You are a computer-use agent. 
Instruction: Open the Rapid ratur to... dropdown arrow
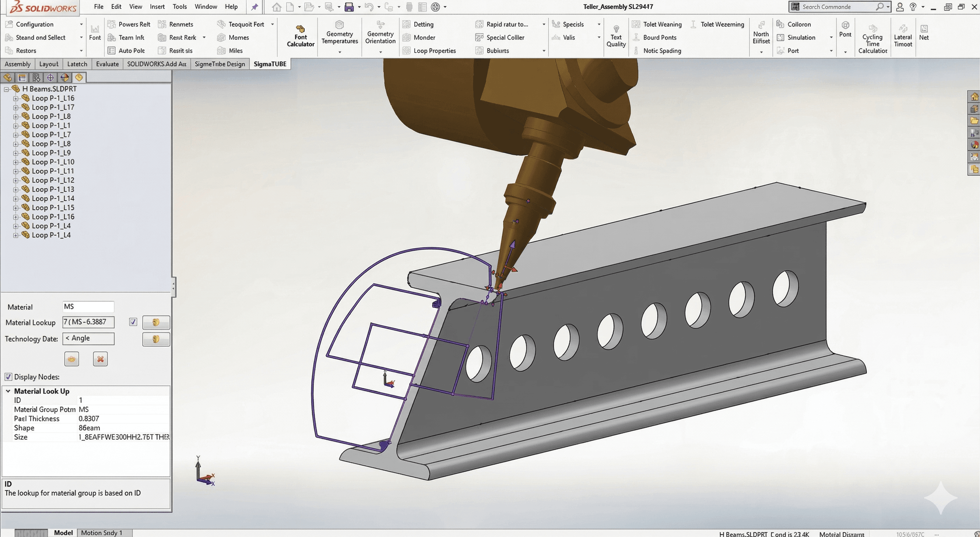543,24
